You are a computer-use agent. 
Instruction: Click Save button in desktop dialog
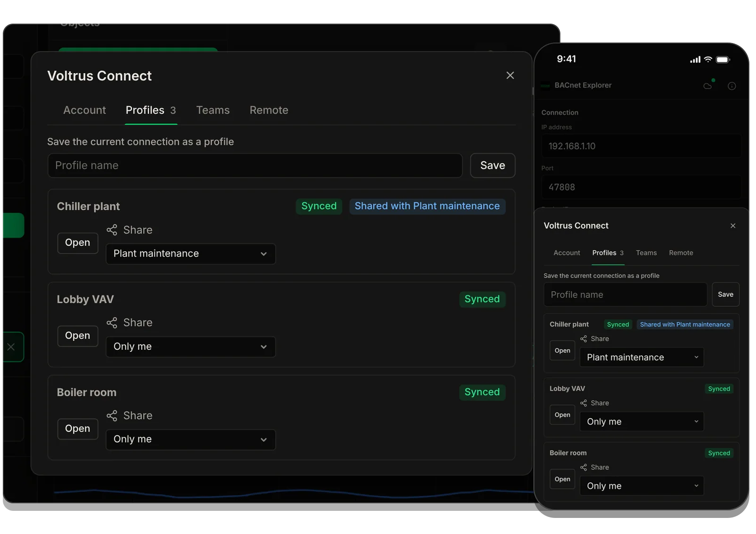point(493,165)
